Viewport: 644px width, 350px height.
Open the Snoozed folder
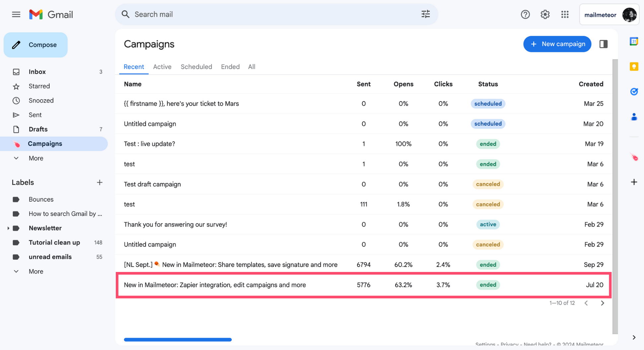[54, 100]
